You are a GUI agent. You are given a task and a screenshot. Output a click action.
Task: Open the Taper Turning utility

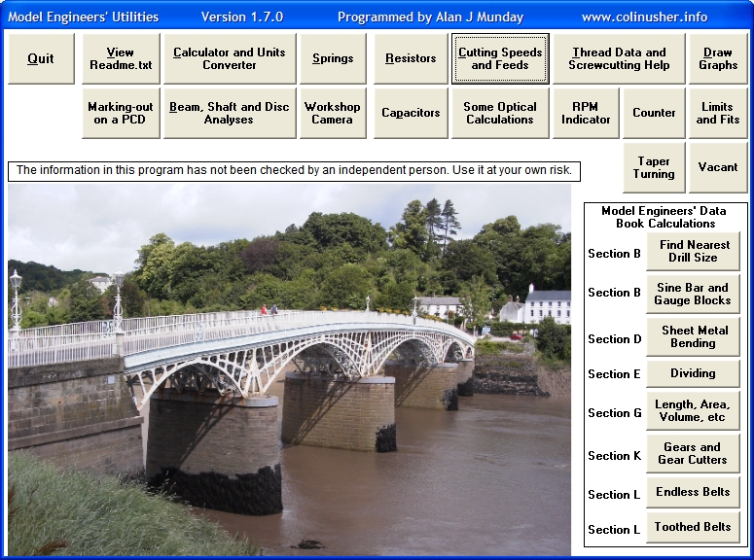pos(654,167)
